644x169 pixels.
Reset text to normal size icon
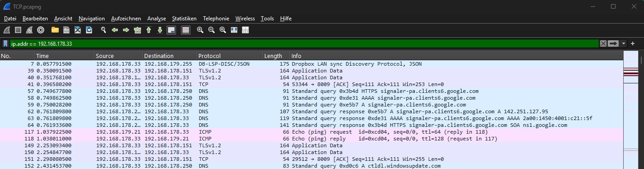click(223, 30)
